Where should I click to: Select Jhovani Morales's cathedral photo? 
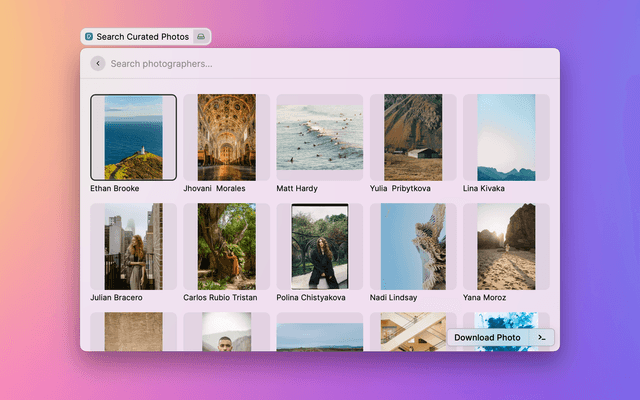pos(226,137)
